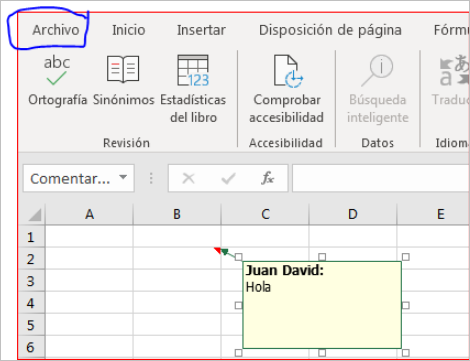Click cell A1
The width and height of the screenshot is (470, 361).
coord(89,237)
